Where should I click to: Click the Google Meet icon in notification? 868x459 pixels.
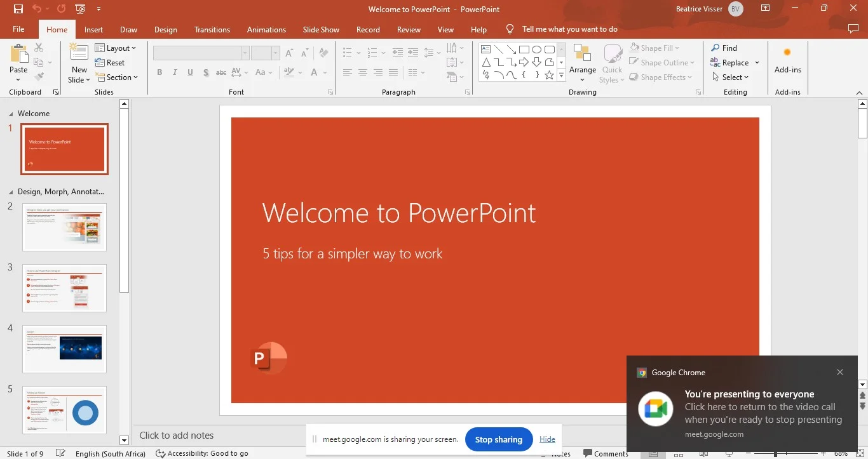pyautogui.click(x=655, y=409)
